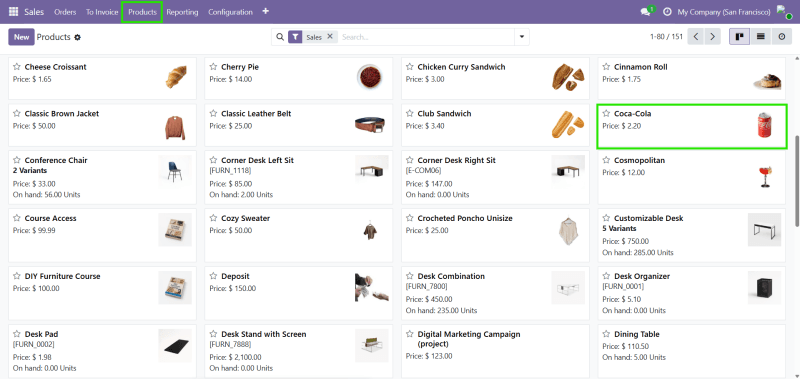This screenshot has height=379, width=800.
Task: Click the search input field
Action: tap(426, 37)
